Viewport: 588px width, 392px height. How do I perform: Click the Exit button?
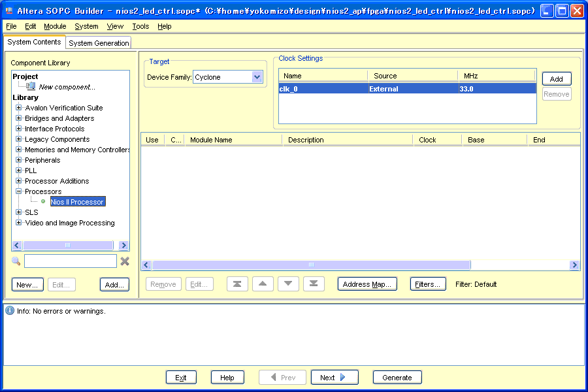click(181, 378)
